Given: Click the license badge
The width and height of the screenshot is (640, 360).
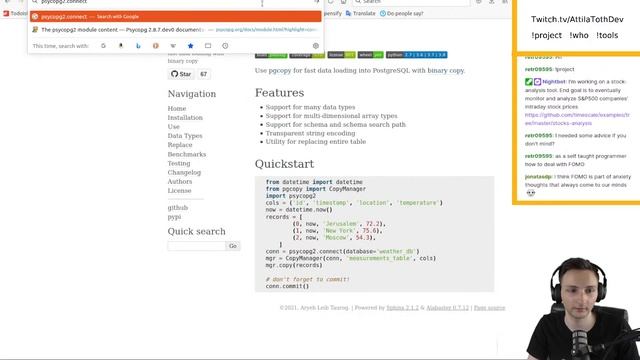Looking at the screenshot, I should point(341,55).
